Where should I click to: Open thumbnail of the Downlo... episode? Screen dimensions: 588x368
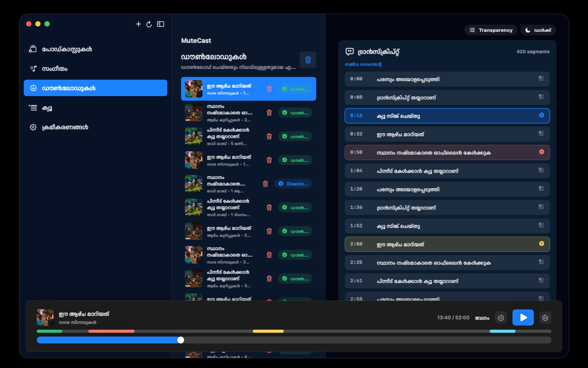(x=194, y=184)
